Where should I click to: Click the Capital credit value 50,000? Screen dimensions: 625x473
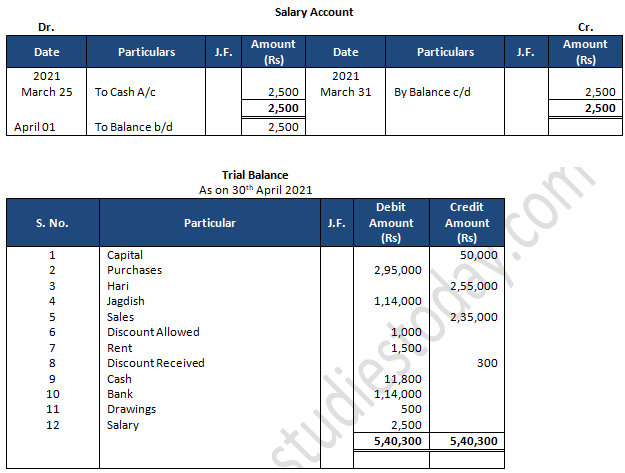click(479, 255)
